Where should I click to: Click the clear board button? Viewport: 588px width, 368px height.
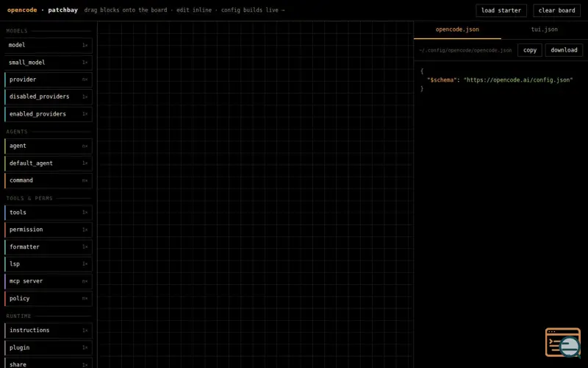556,10
